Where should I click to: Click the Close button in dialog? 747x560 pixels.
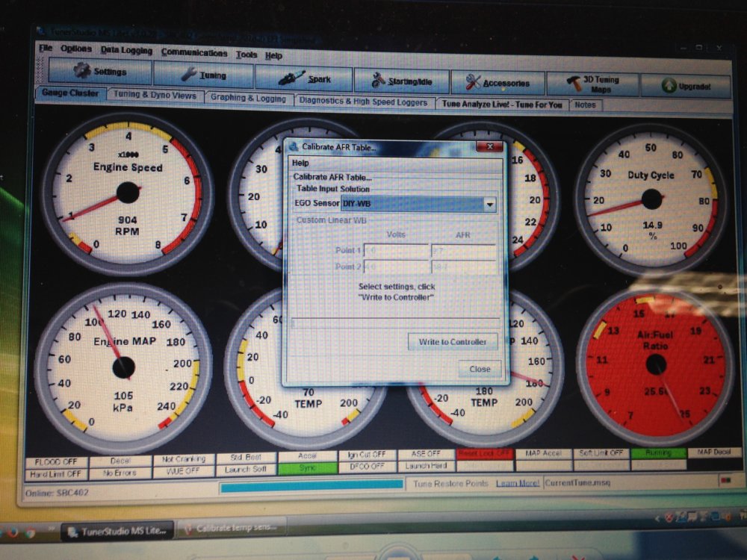click(x=480, y=369)
